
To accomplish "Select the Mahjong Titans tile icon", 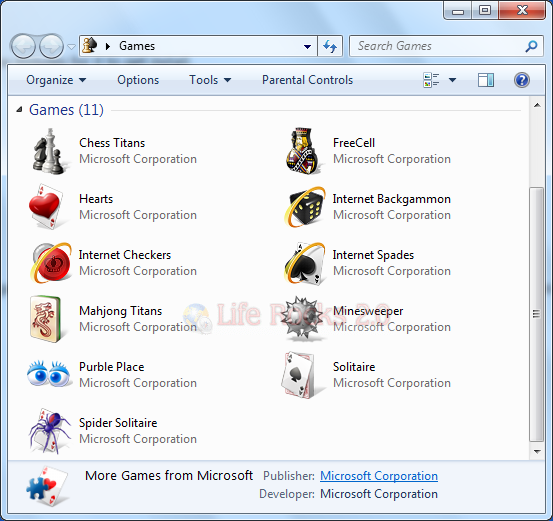I will pyautogui.click(x=45, y=319).
